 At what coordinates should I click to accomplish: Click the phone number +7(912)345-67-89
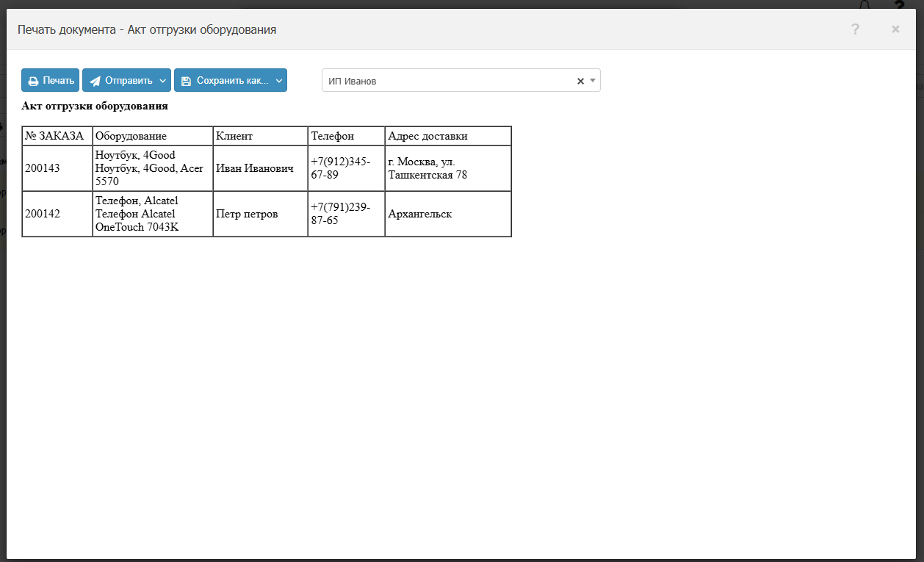pos(341,168)
